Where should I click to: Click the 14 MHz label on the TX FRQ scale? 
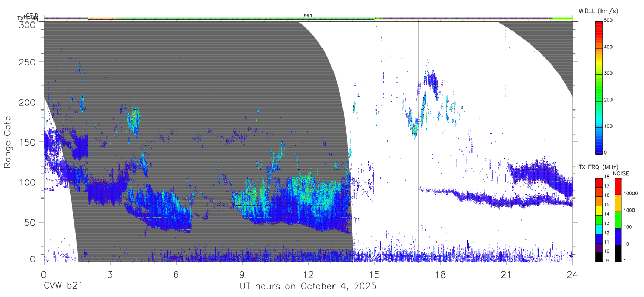[x=608, y=214]
